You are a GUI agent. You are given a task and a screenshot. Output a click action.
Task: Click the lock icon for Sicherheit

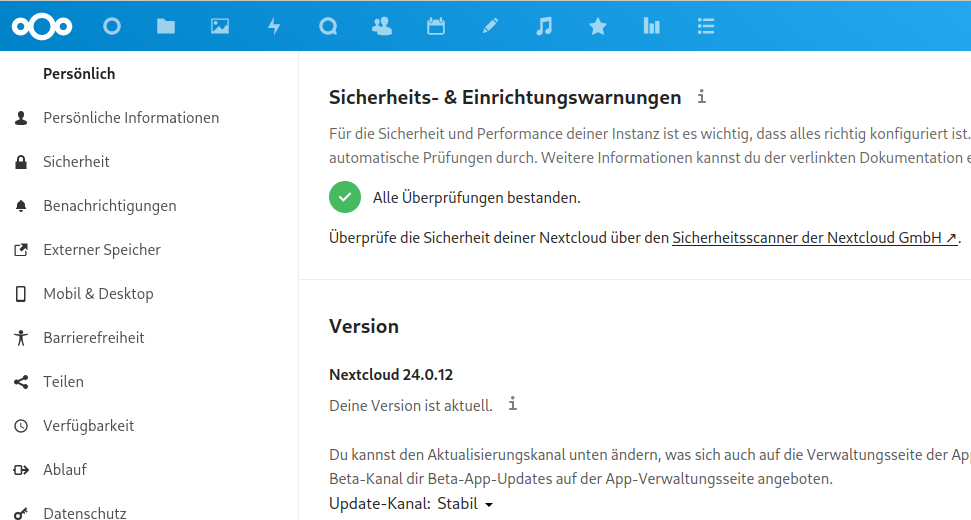click(x=21, y=162)
